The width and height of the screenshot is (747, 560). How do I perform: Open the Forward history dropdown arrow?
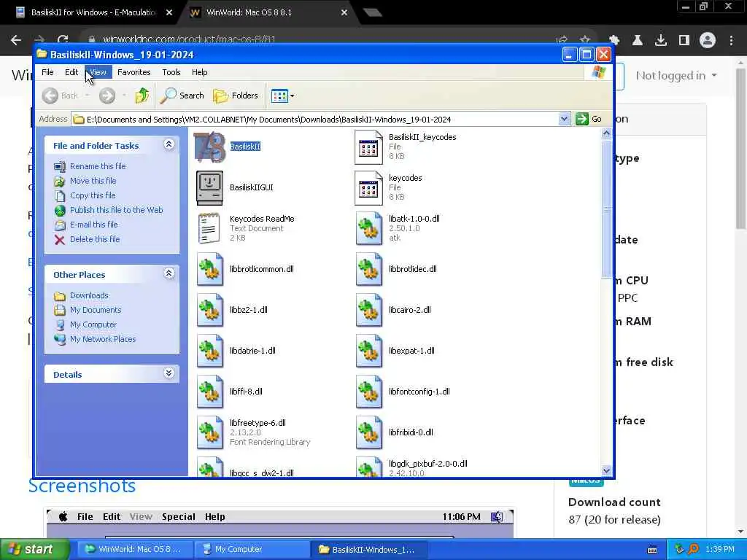click(124, 96)
